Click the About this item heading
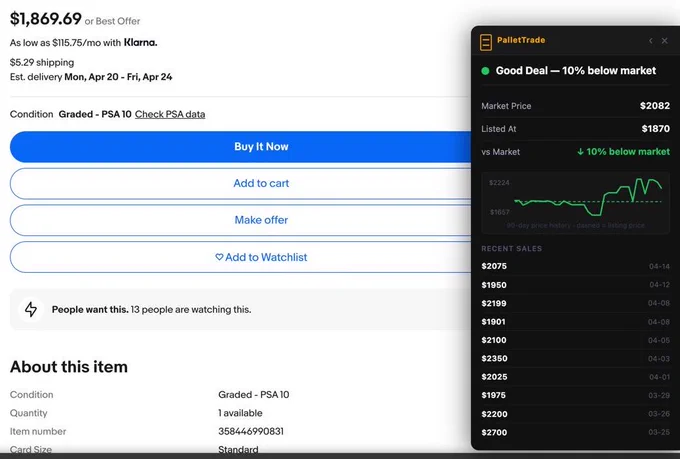Viewport: 680px width, 459px height. coord(69,367)
